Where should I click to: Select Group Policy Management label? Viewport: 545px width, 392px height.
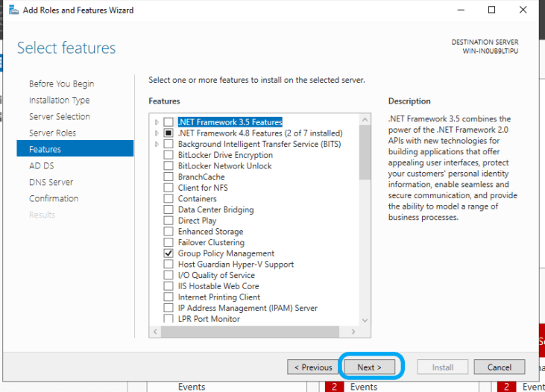pyautogui.click(x=226, y=253)
